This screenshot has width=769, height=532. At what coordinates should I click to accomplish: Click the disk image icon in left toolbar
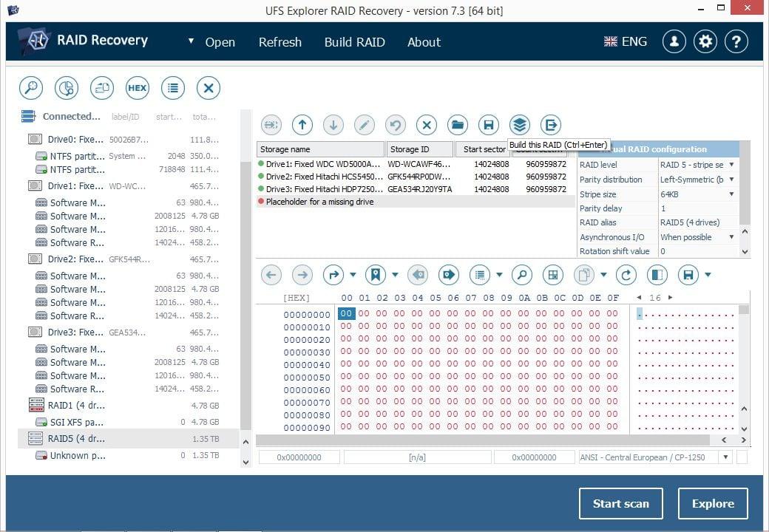coord(102,88)
